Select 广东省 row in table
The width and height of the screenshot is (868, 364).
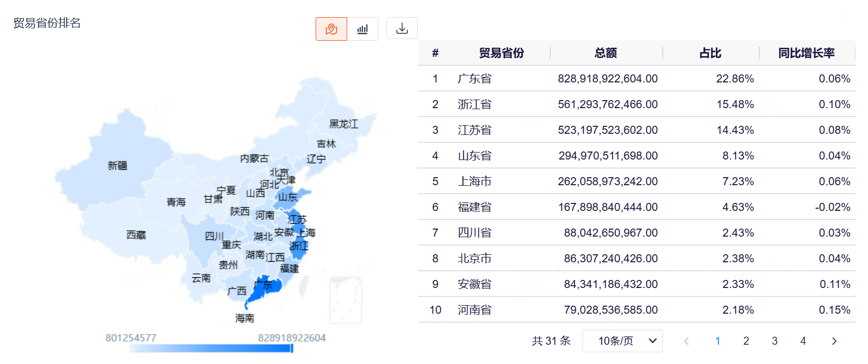click(637, 79)
